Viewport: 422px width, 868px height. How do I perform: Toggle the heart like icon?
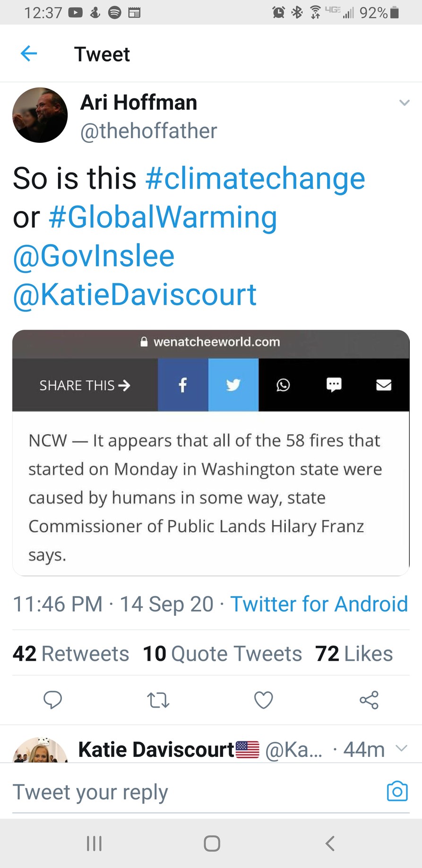pyautogui.click(x=264, y=700)
